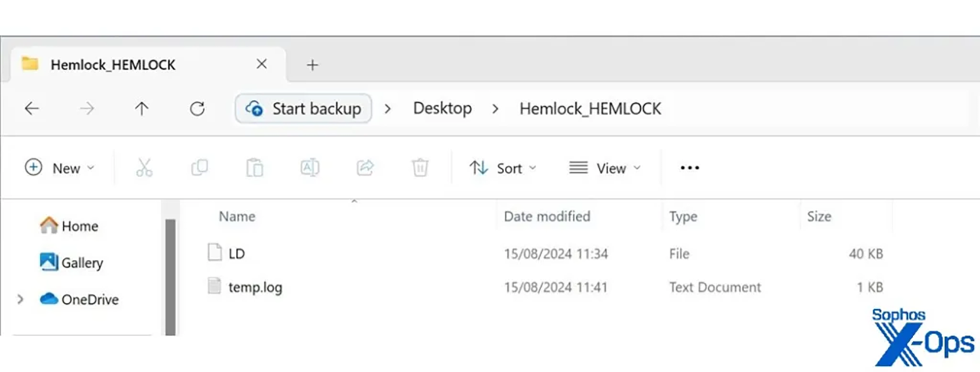Expand the OneDrive tree item

20,299
